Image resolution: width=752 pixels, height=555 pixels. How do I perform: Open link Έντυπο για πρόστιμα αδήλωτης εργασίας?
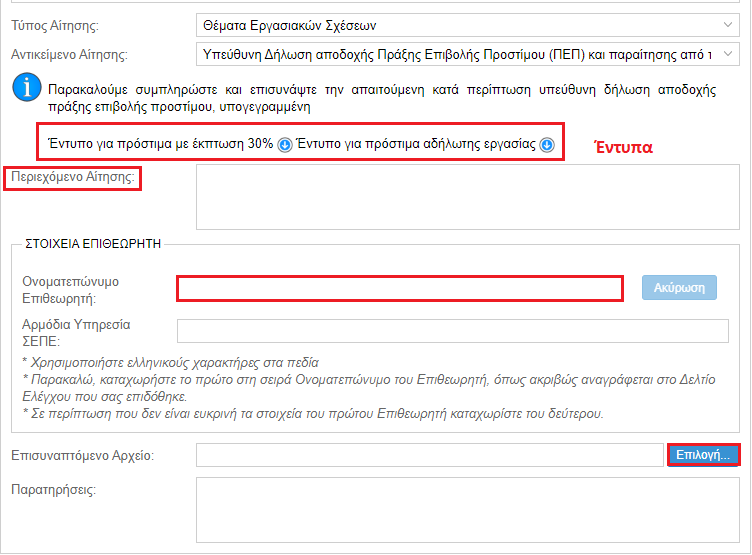click(416, 143)
